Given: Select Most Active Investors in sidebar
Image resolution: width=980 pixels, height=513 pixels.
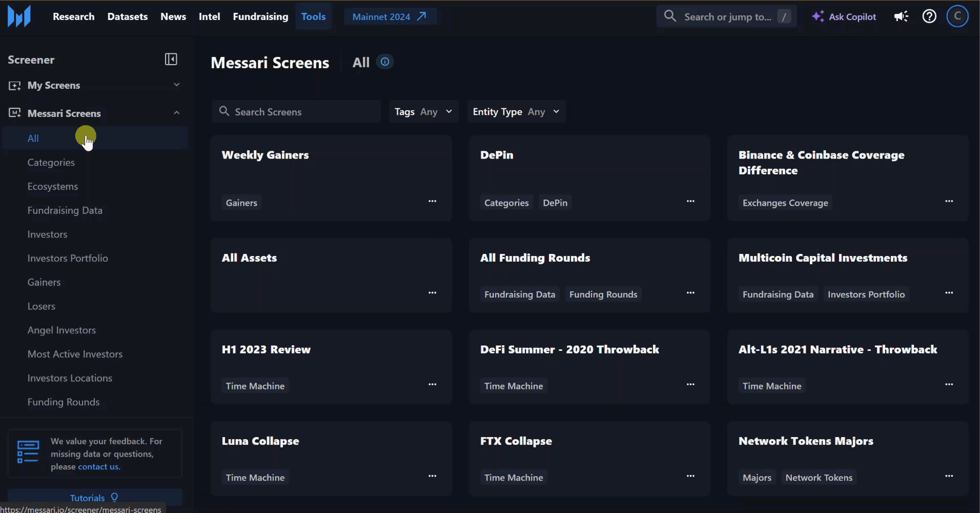Looking at the screenshot, I should (x=75, y=354).
